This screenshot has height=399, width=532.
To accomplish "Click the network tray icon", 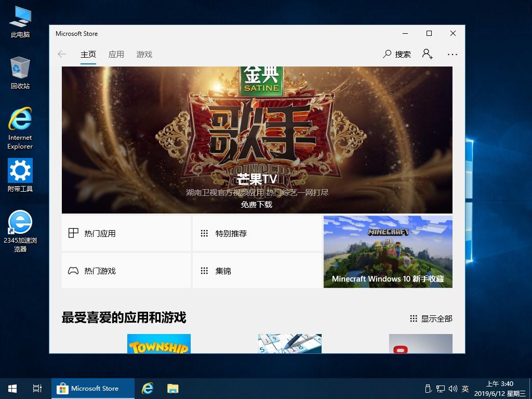I will (441, 389).
